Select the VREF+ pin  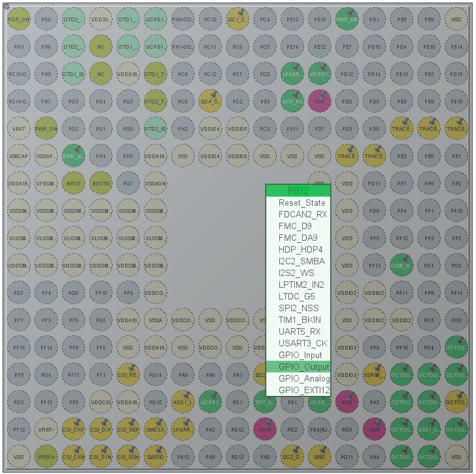46,456
